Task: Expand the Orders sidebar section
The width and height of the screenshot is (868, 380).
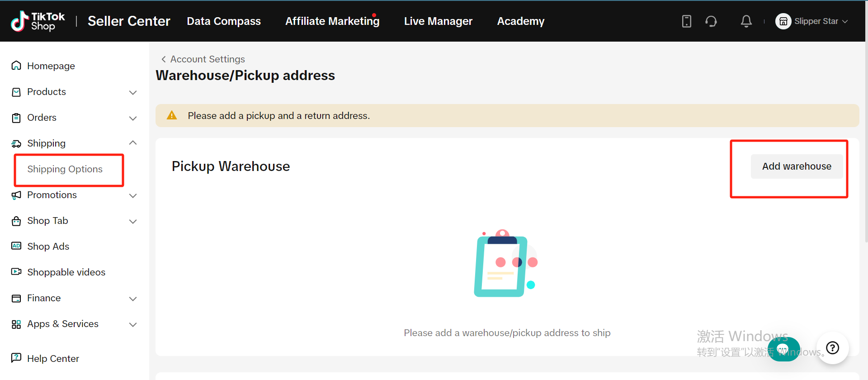Action: (132, 118)
